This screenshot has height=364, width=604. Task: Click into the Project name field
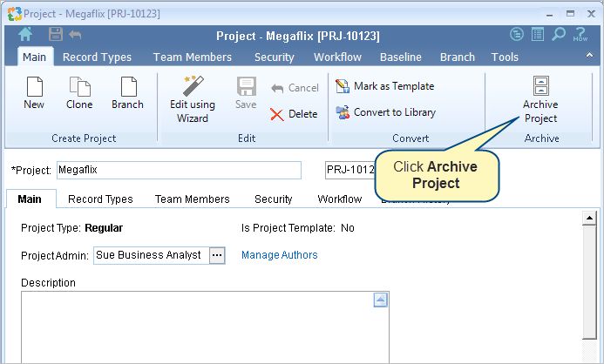[x=180, y=170]
